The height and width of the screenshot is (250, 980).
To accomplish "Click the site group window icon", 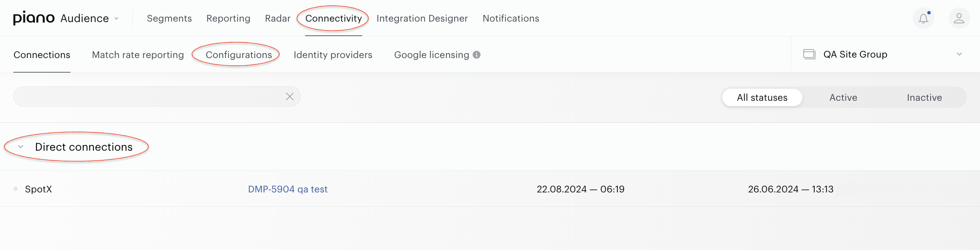I will 809,54.
